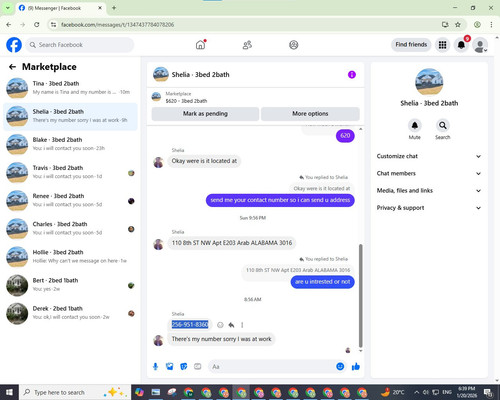The width and height of the screenshot is (500, 400).
Task: Click More options button
Action: click(x=310, y=114)
